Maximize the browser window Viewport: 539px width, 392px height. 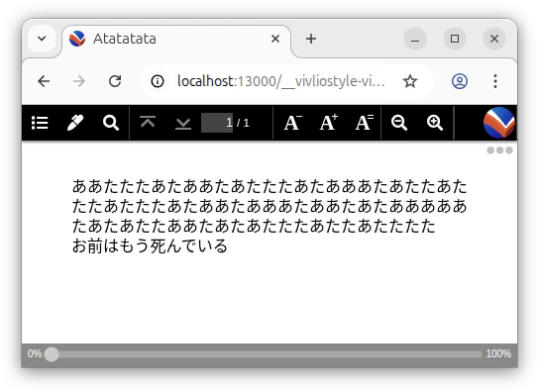pos(455,39)
